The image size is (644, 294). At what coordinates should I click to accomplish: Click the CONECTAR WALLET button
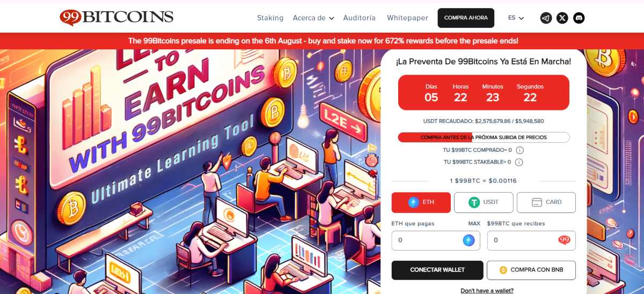[437, 270]
